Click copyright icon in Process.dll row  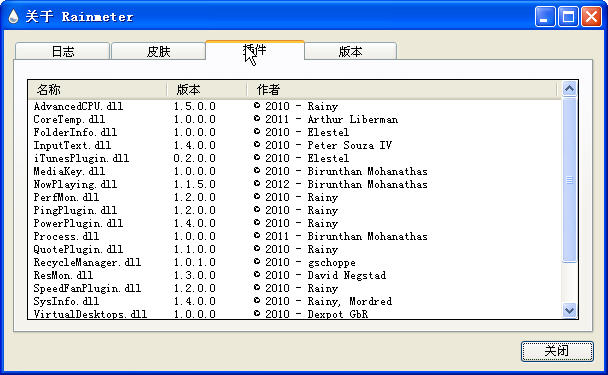[257, 235]
